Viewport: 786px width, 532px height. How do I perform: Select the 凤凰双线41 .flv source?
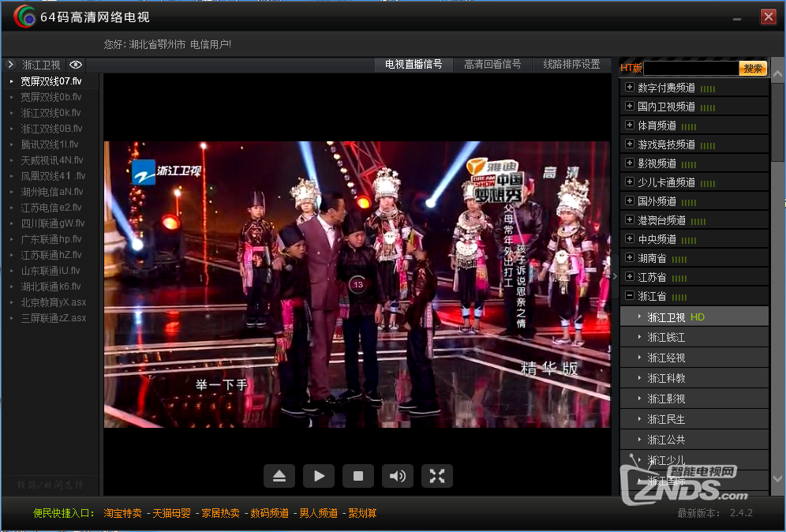(x=51, y=176)
